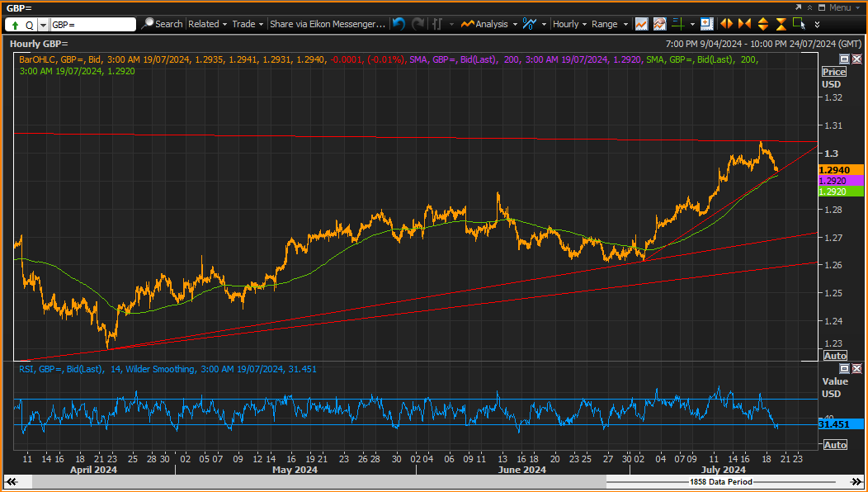Click Share via Eikon Messenger
Viewport: 868px width, 492px height.
(328, 24)
